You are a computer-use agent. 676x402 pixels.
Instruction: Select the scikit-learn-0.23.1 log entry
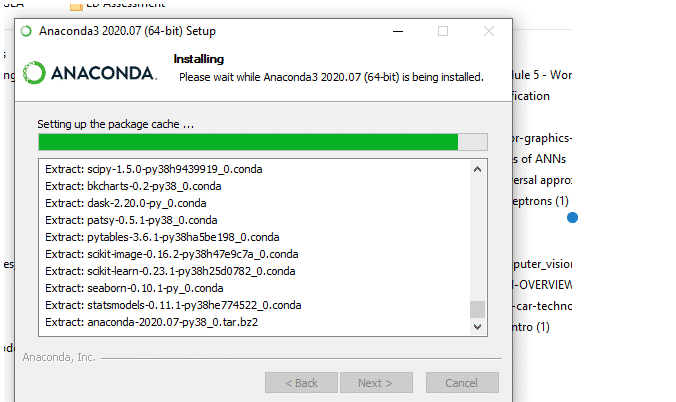click(170, 271)
